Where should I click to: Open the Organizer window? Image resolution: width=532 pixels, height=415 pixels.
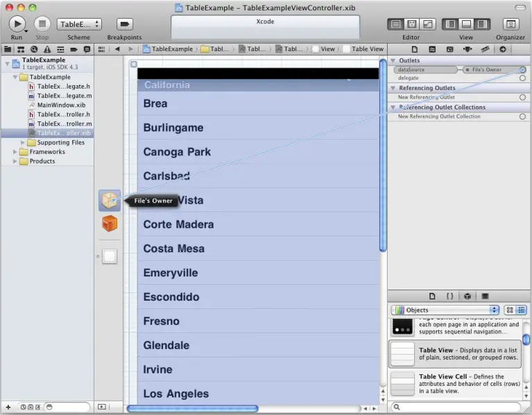coord(510,24)
